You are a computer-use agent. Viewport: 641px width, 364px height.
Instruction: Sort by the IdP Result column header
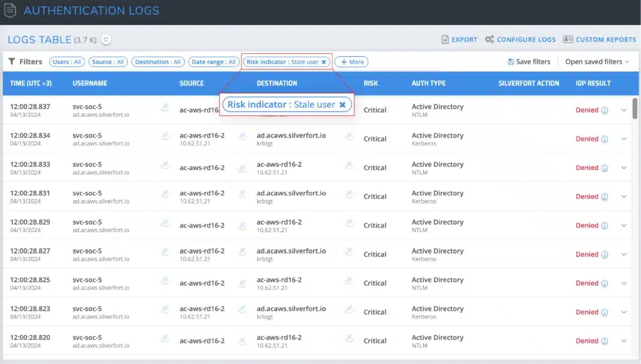pyautogui.click(x=593, y=83)
